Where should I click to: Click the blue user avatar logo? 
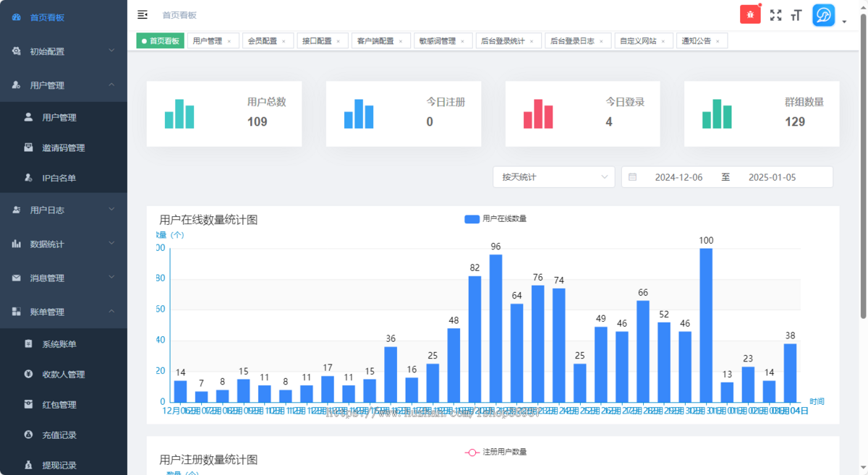[x=824, y=15]
